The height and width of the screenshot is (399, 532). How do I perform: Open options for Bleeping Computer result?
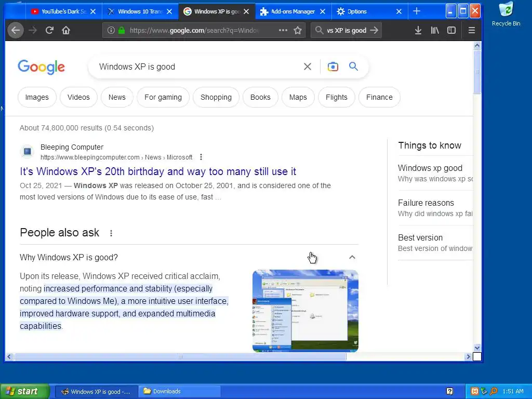coord(201,157)
